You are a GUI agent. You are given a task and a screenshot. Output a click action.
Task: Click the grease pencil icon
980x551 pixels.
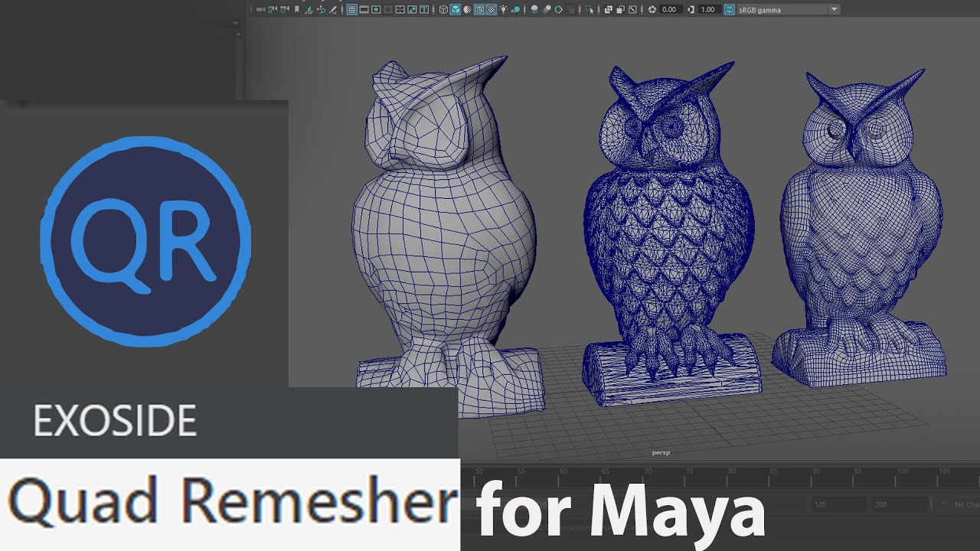pos(333,10)
